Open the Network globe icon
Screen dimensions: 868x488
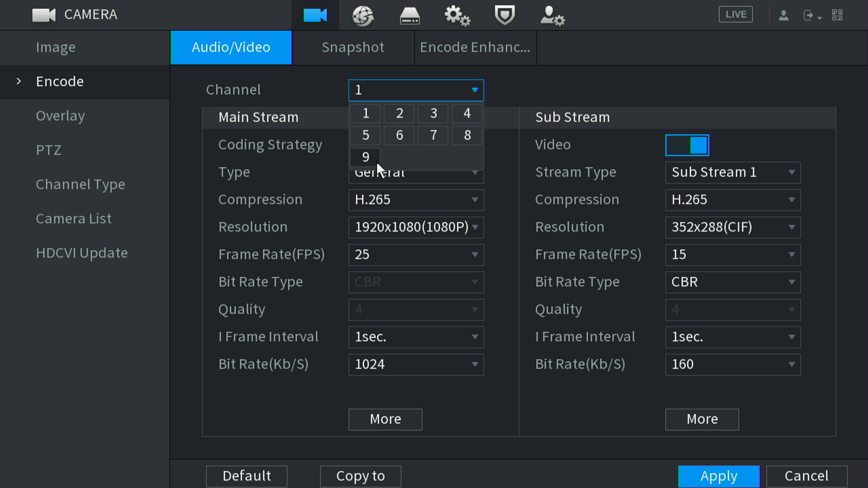[362, 15]
